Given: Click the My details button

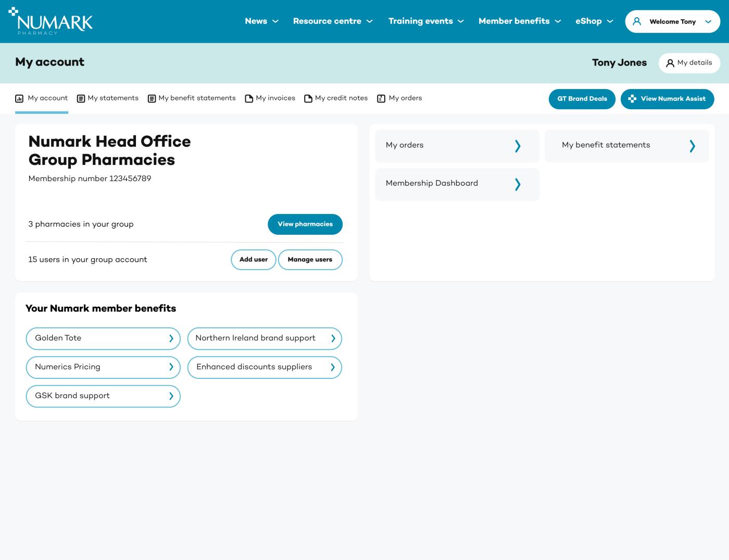Looking at the screenshot, I should 689,63.
